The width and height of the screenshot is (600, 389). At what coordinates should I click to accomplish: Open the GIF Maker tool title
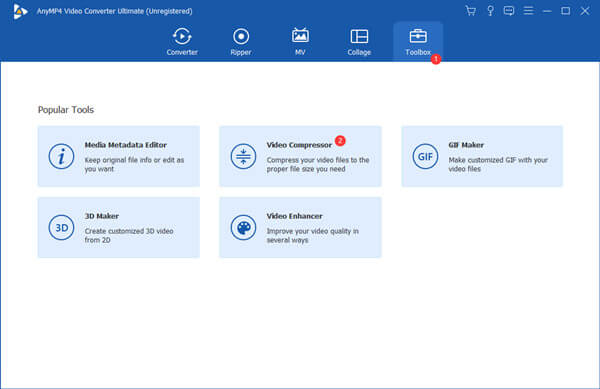coord(466,145)
